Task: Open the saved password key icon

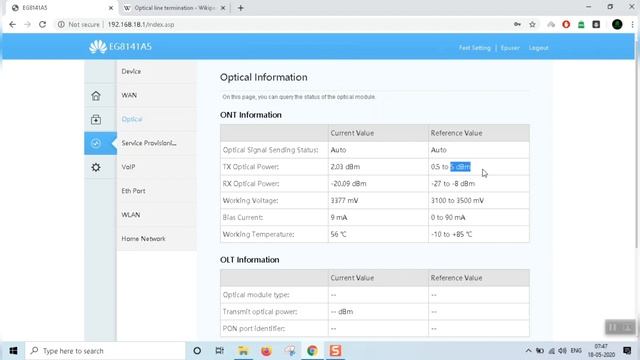Action: coord(517,24)
